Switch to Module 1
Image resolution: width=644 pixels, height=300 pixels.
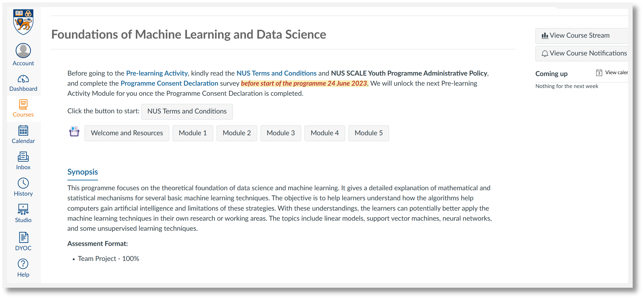[x=193, y=133]
